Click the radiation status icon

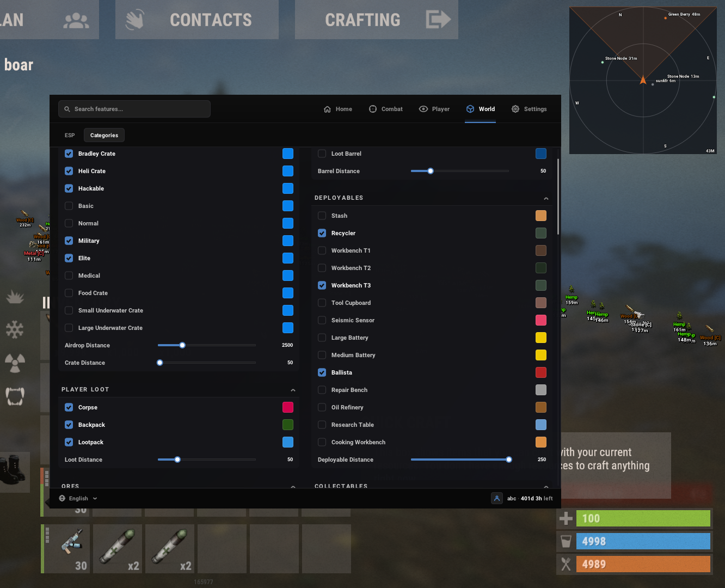[x=15, y=363]
